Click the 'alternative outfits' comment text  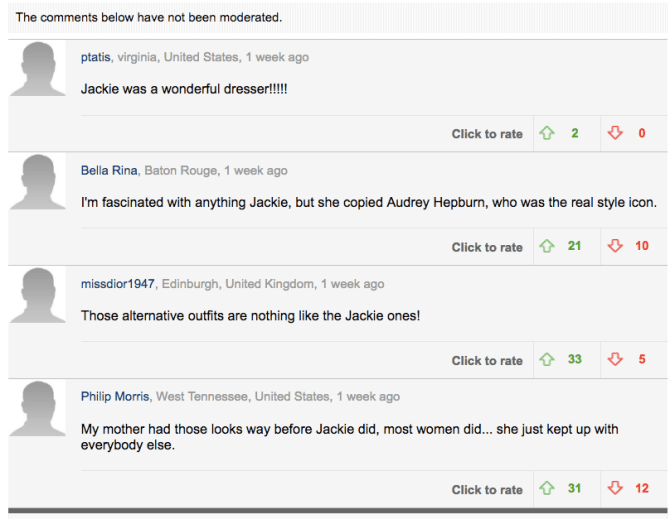pyautogui.click(x=250, y=316)
